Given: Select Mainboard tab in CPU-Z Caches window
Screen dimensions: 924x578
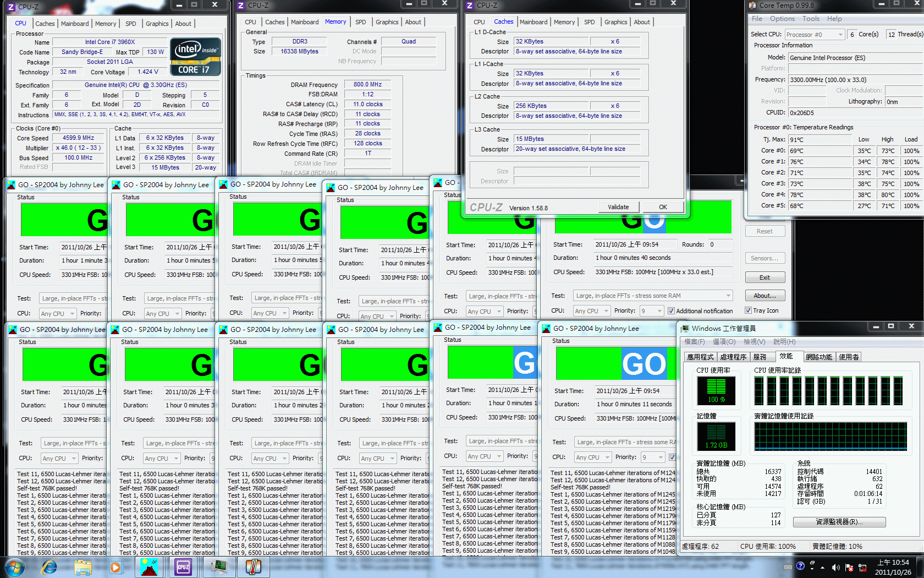Looking at the screenshot, I should [533, 22].
